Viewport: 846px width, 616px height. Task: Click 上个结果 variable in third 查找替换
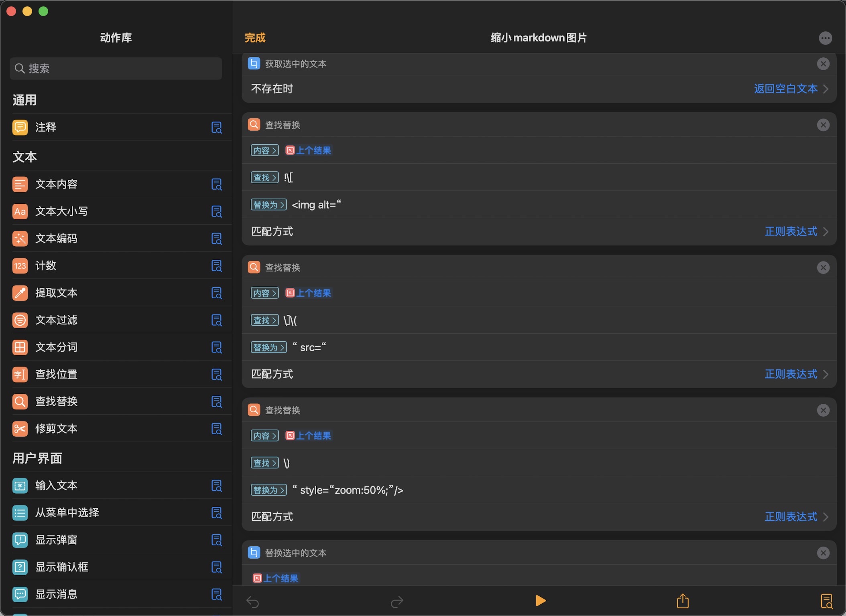(308, 436)
